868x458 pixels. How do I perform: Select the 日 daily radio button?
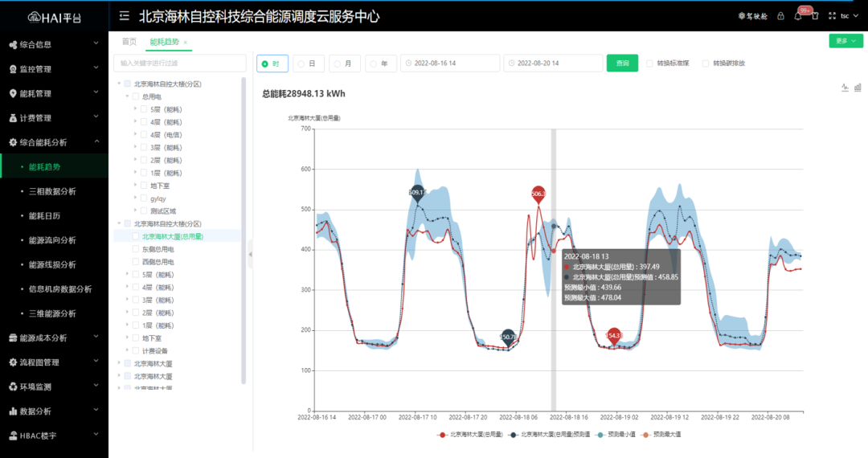301,64
